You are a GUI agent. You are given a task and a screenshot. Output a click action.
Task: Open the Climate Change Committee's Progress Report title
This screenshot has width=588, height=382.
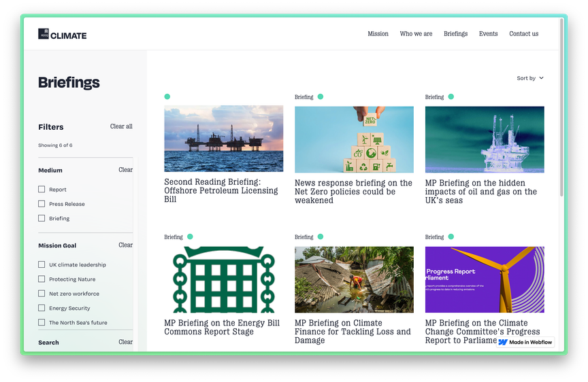483,332
